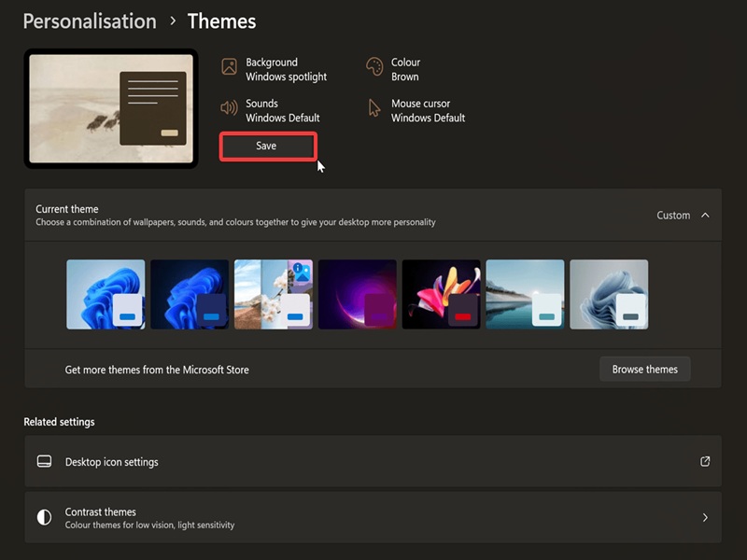Click the Themes breadcrumb title
747x560 pixels.
[x=221, y=21]
